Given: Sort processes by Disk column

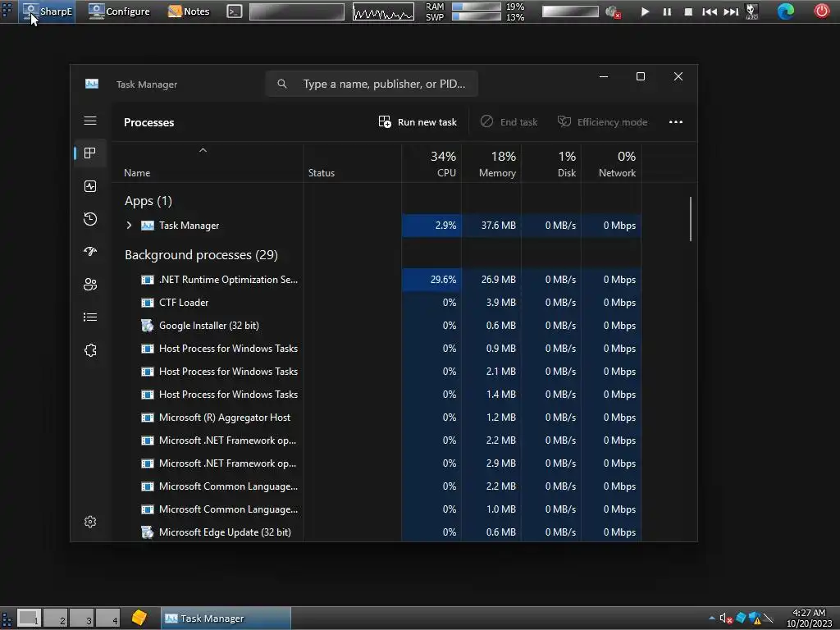Looking at the screenshot, I should (x=552, y=164).
